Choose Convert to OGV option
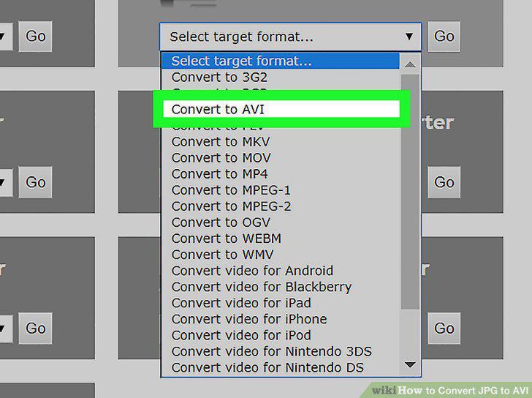This screenshot has width=532, height=398. [x=281, y=222]
